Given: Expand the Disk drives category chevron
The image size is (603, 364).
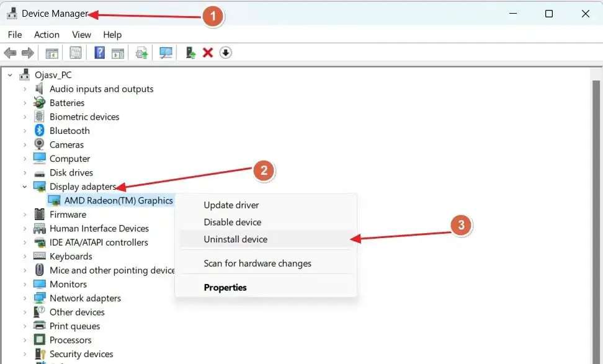Looking at the screenshot, I should (x=25, y=173).
